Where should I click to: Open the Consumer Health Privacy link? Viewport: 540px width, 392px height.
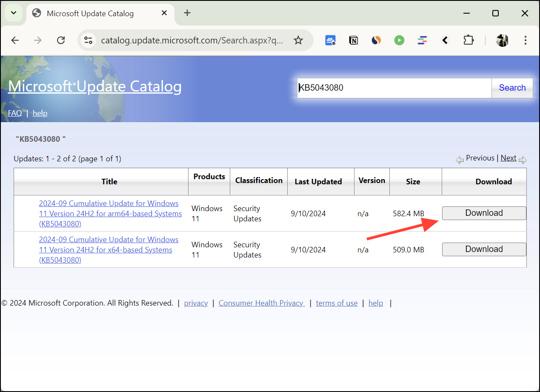[262, 303]
